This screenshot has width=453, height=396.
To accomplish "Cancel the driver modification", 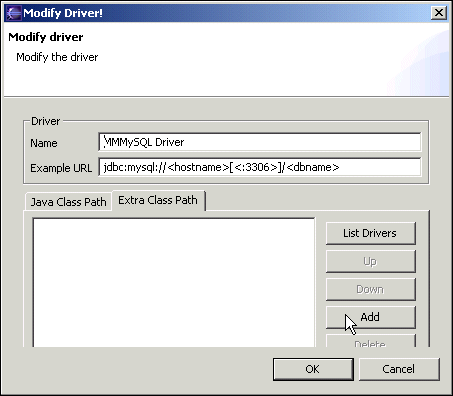I will point(399,369).
